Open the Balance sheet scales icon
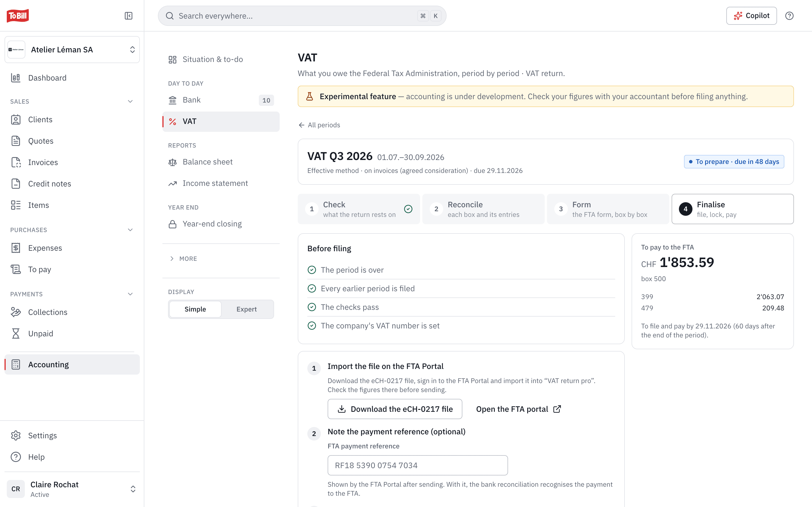The image size is (812, 507). click(x=173, y=162)
